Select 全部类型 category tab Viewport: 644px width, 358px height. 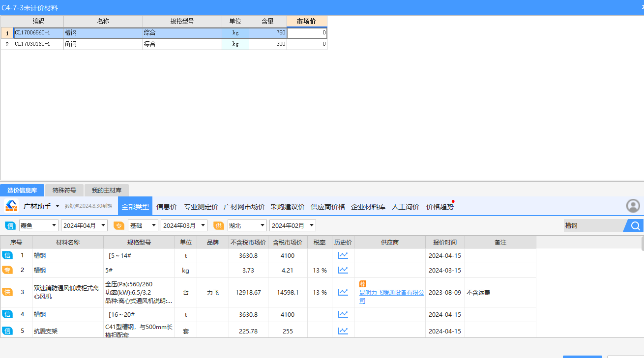click(135, 207)
